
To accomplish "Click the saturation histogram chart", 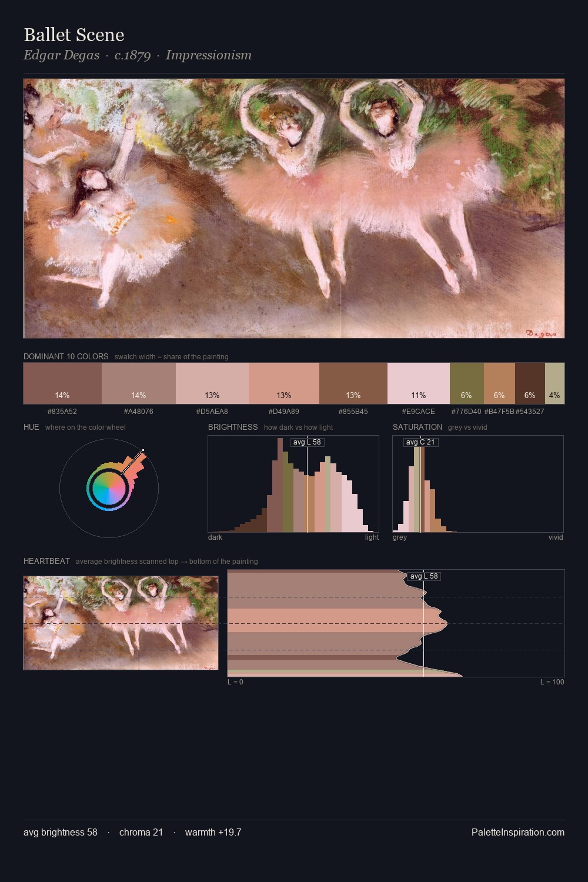I will (x=478, y=484).
